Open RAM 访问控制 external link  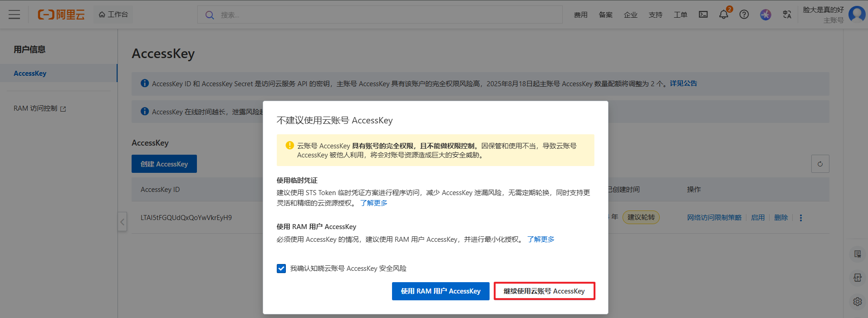pyautogui.click(x=40, y=108)
